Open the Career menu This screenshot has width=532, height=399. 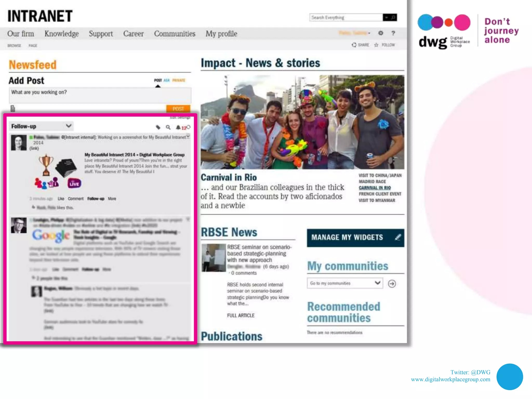click(133, 34)
